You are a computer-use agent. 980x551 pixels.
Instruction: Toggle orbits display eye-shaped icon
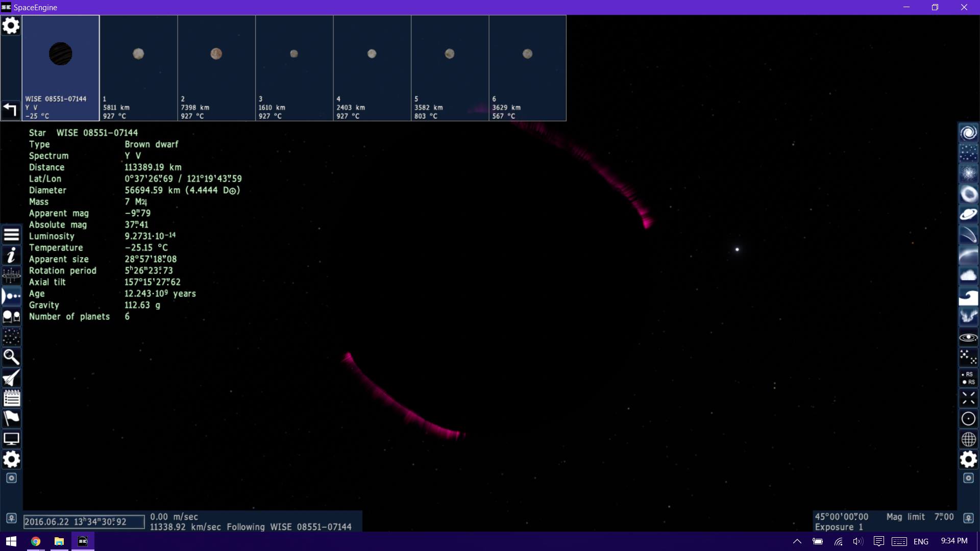coord(968,337)
